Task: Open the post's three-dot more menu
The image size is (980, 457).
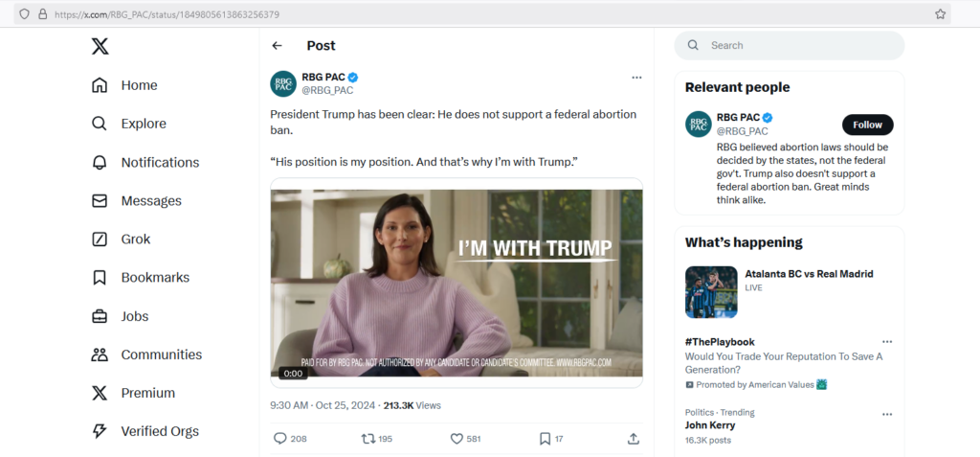Action: 636,77
